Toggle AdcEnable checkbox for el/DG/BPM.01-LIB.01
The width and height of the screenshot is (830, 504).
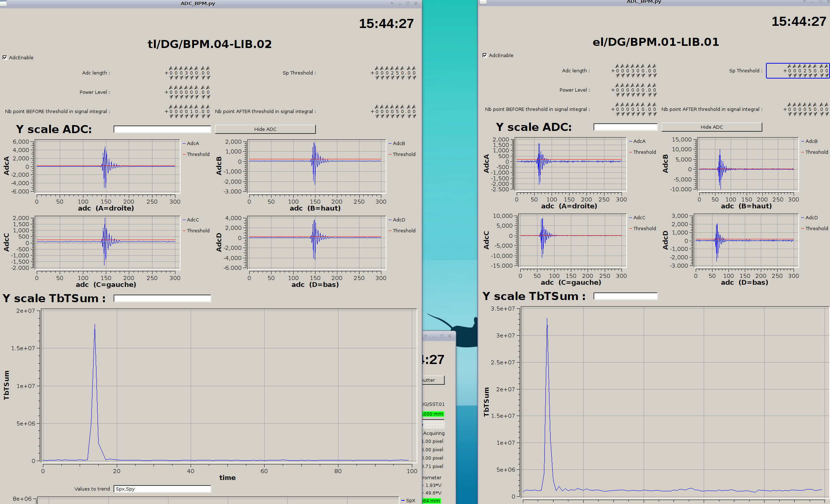point(485,55)
